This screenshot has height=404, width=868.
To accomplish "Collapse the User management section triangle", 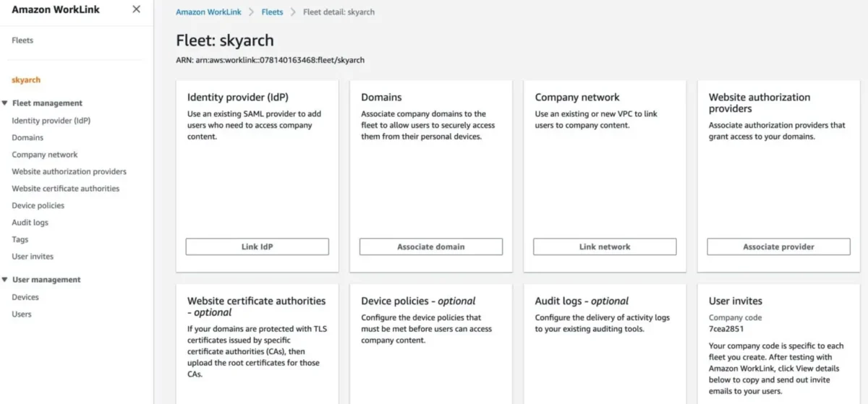I will point(5,280).
